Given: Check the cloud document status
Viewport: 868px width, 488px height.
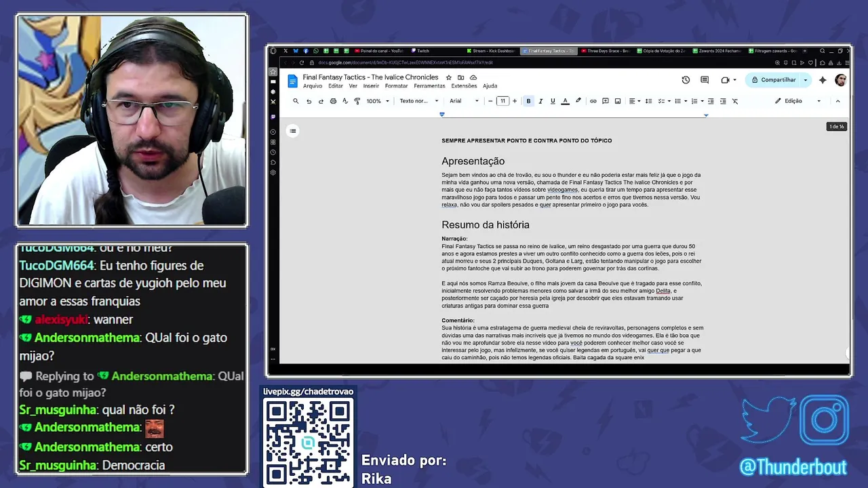Looking at the screenshot, I should [473, 77].
